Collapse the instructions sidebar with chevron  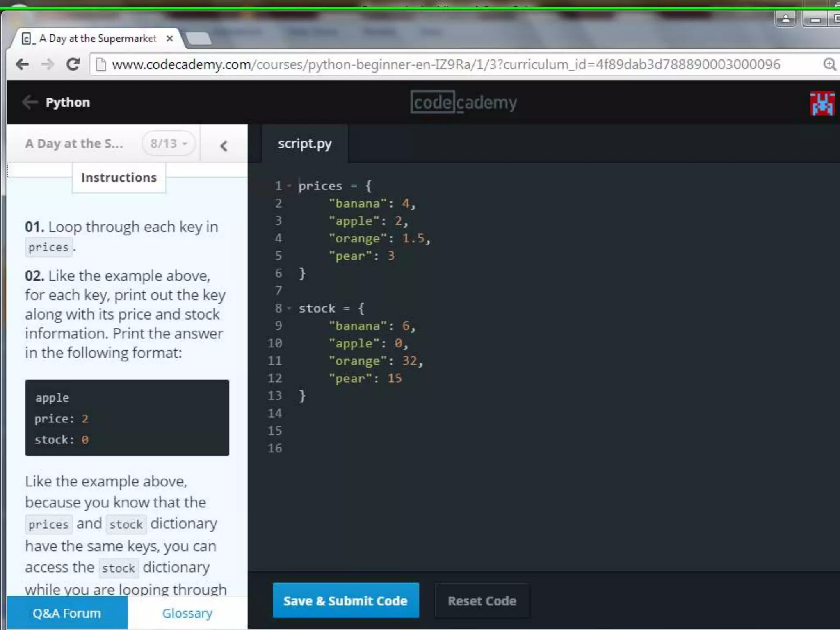(224, 146)
